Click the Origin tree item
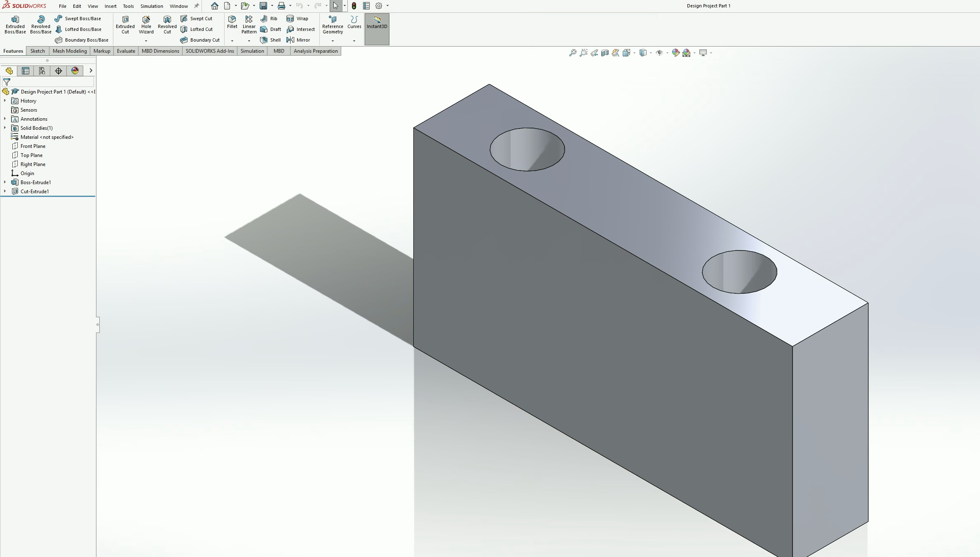 (x=23, y=173)
